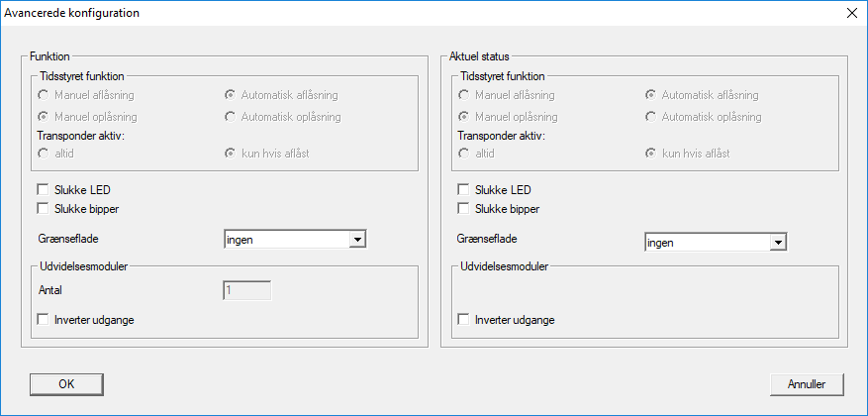Close the Avancerede konfiguration dialog
This screenshot has height=416, width=868.
851,13
